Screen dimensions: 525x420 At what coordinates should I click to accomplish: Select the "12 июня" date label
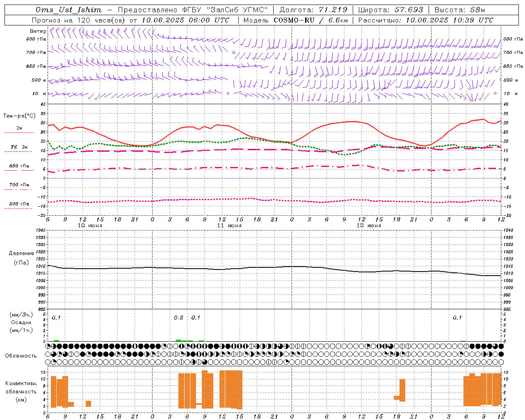point(369,226)
